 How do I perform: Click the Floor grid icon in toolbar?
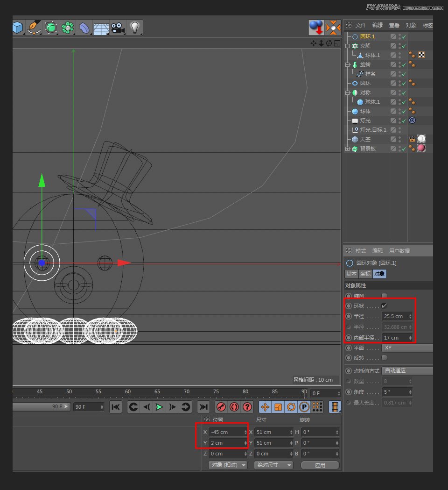[101, 28]
